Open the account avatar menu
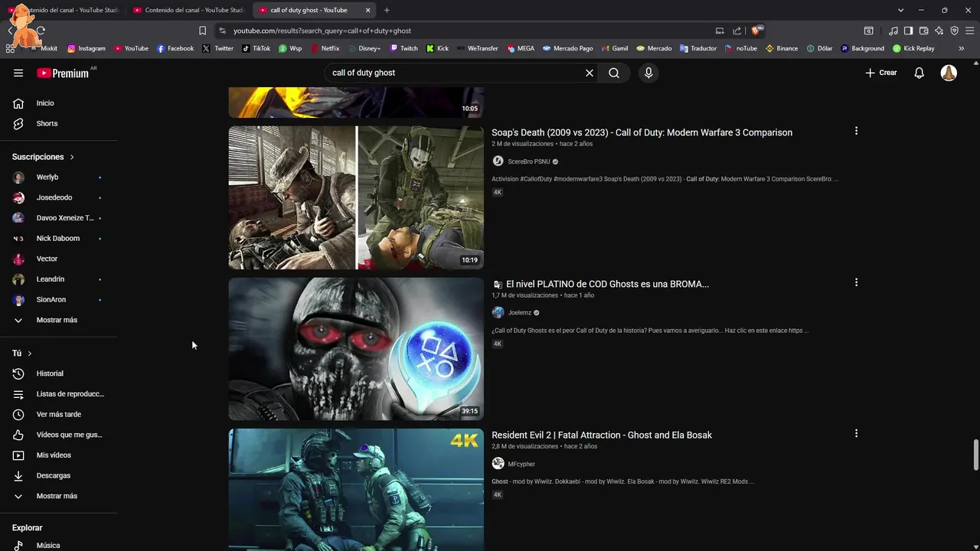The image size is (980, 551). tap(949, 73)
